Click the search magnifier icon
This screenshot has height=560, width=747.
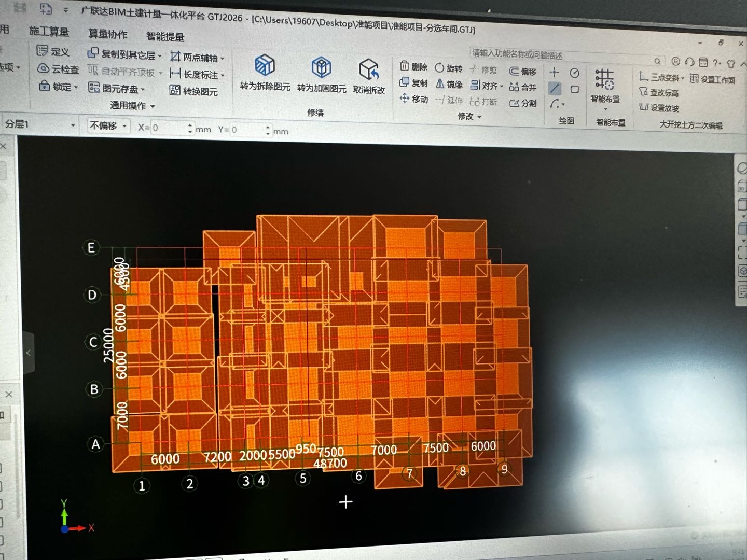tap(657, 61)
